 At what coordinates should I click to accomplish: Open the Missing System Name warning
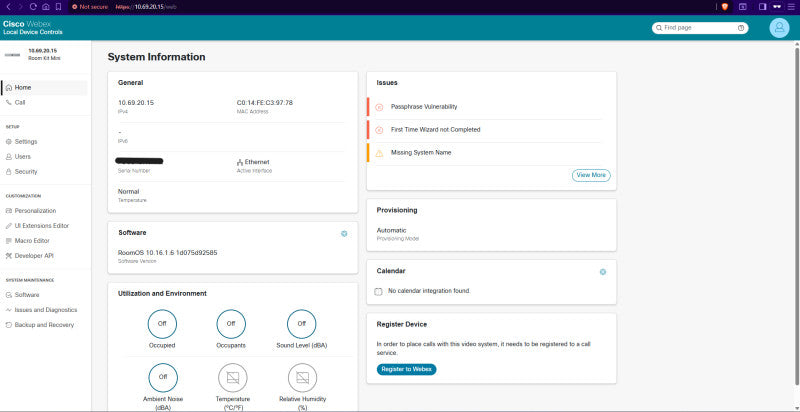485,152
